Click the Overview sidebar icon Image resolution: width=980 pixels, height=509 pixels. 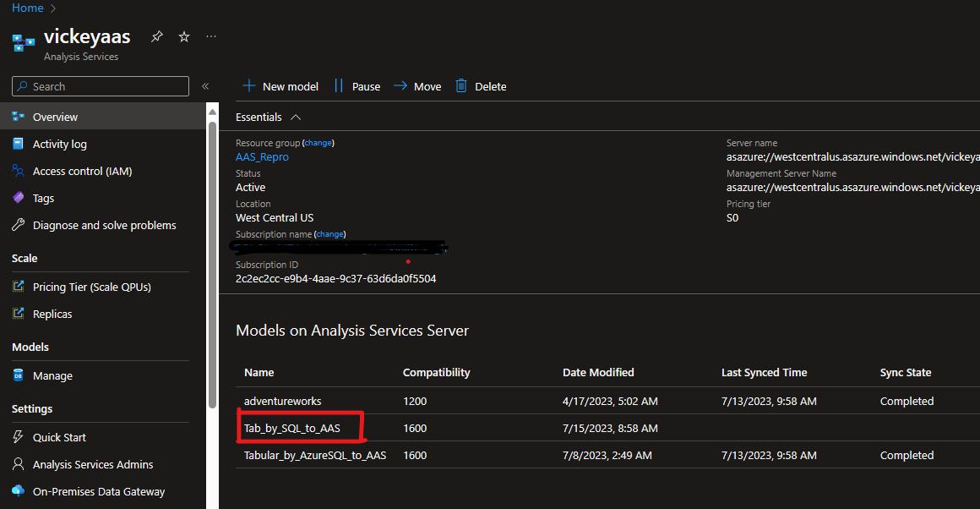(18, 117)
